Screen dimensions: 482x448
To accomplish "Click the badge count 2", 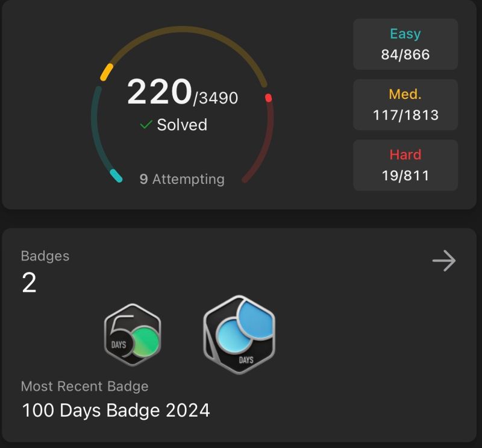I will (29, 283).
